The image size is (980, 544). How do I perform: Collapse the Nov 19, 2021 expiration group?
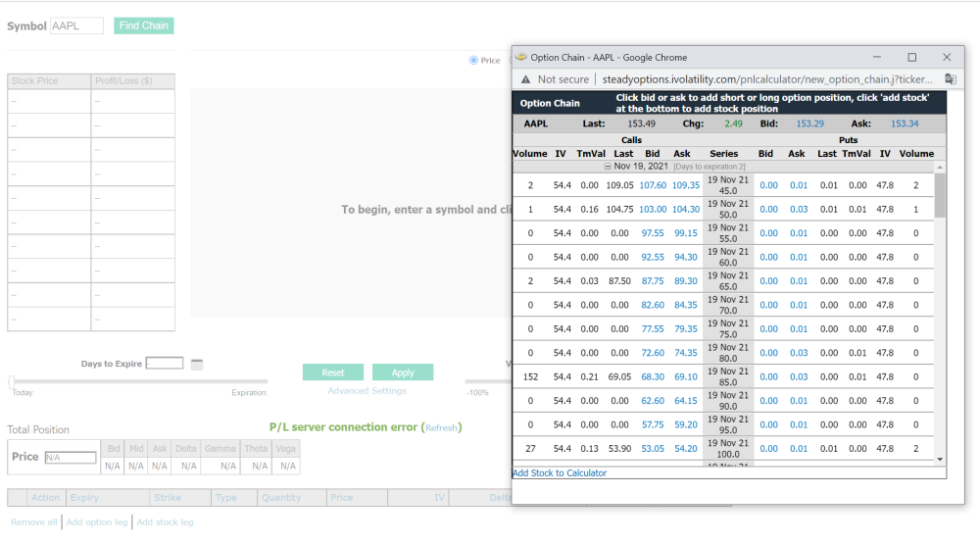608,167
